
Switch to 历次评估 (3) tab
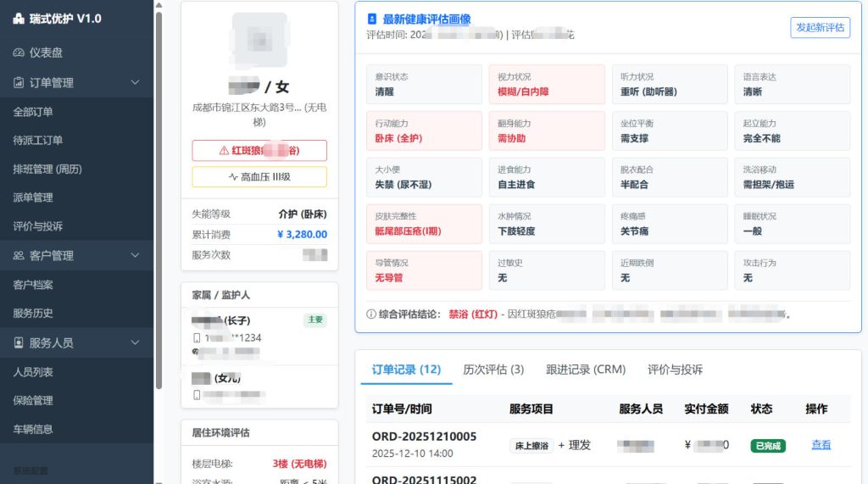point(493,370)
